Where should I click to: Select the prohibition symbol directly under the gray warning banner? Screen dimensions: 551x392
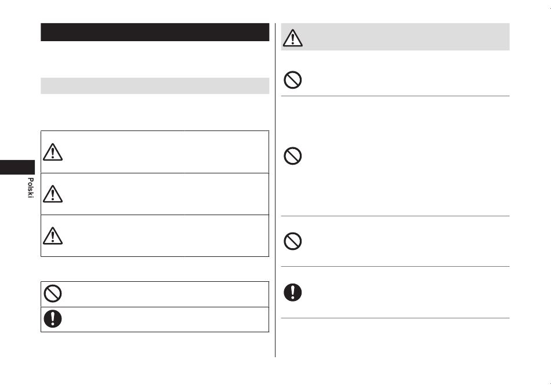coord(293,80)
